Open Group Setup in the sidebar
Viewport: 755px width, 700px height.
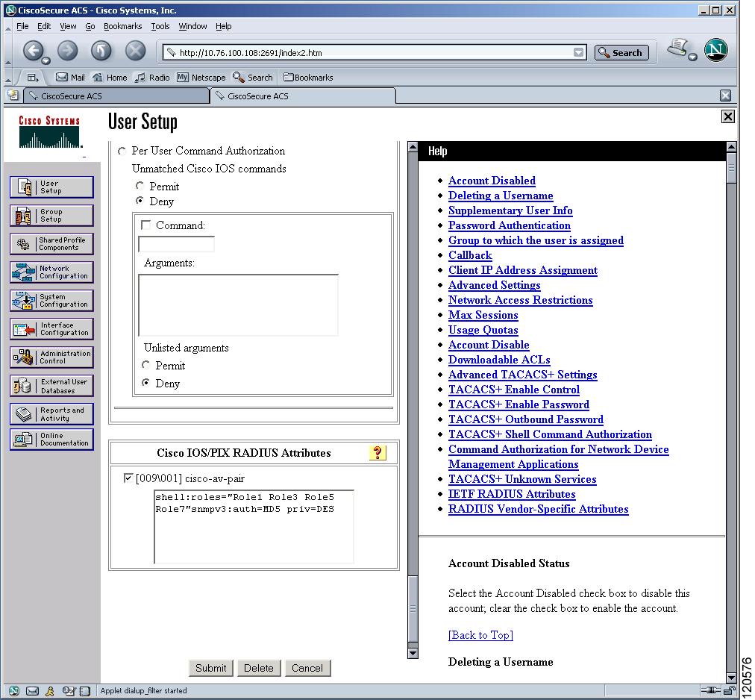tap(51, 216)
